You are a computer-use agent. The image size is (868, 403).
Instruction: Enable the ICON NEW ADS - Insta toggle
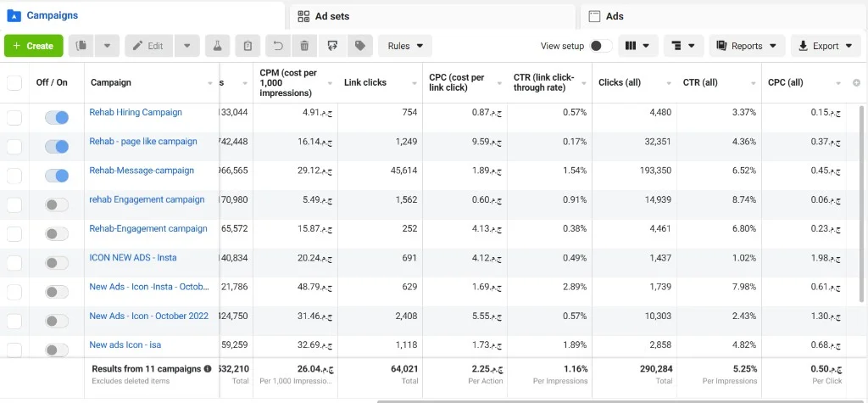57,263
